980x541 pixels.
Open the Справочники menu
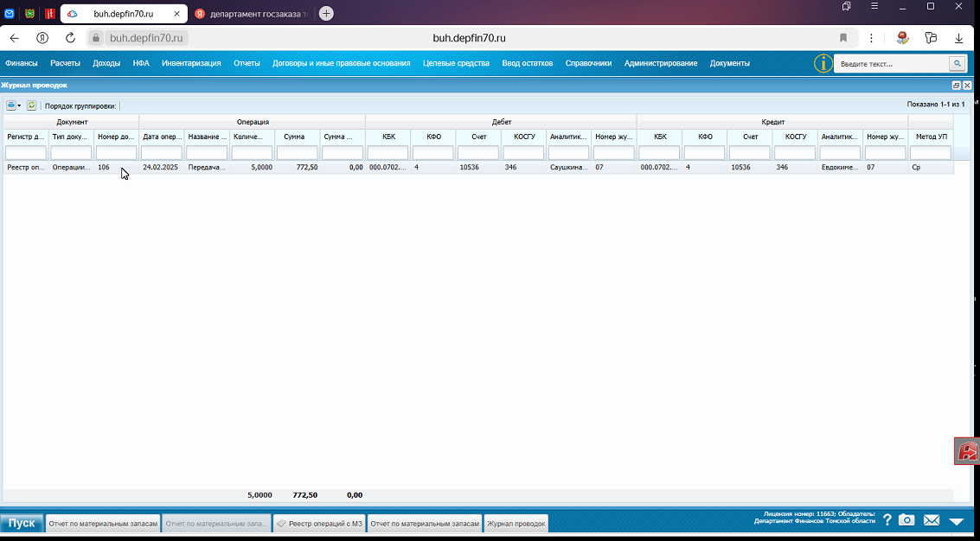coord(589,63)
